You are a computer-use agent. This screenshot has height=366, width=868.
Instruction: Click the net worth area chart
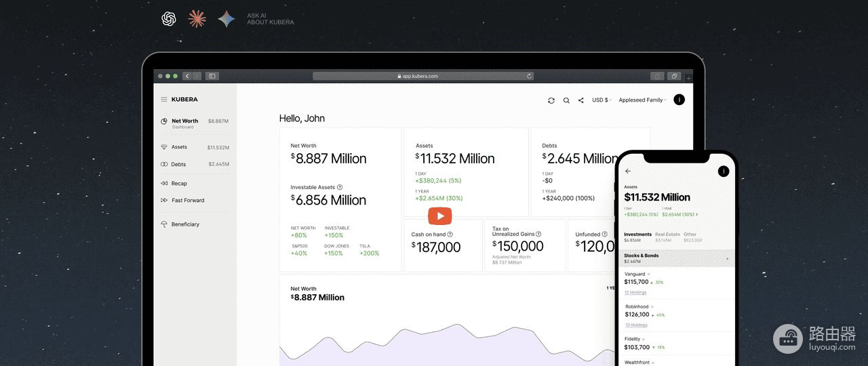click(448, 344)
